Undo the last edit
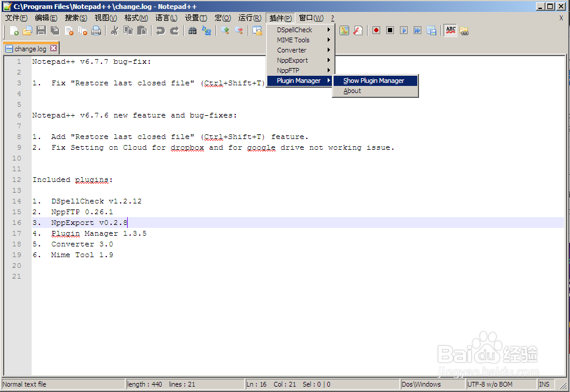Image resolution: width=570 pixels, height=392 pixels. (x=161, y=31)
